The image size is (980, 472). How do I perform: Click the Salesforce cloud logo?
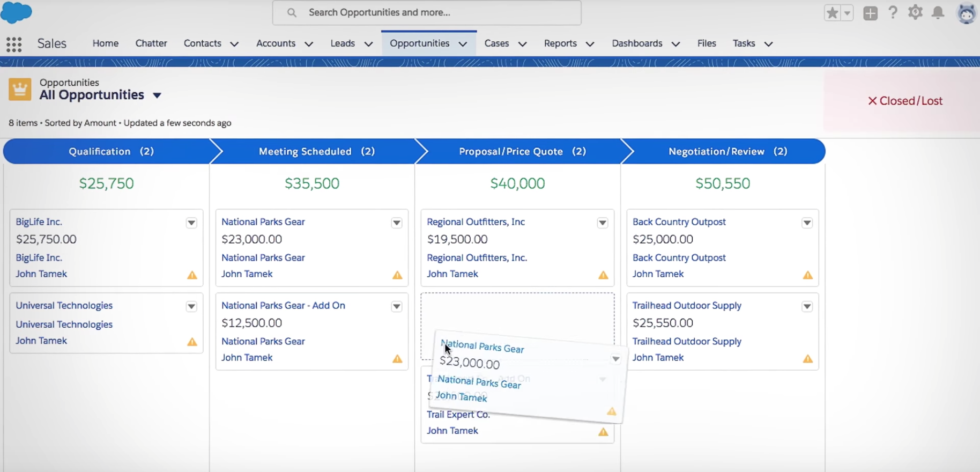coord(16,12)
